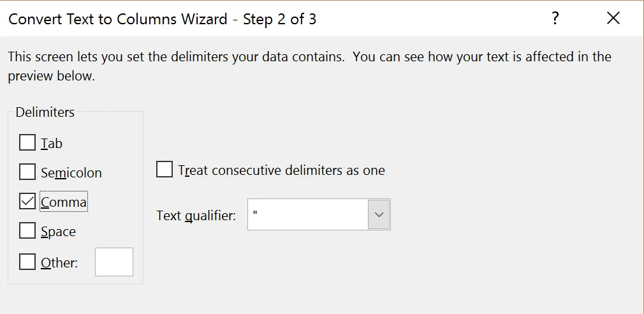Check the Semicolon delimiter box
The height and width of the screenshot is (314, 644).
[x=27, y=172]
